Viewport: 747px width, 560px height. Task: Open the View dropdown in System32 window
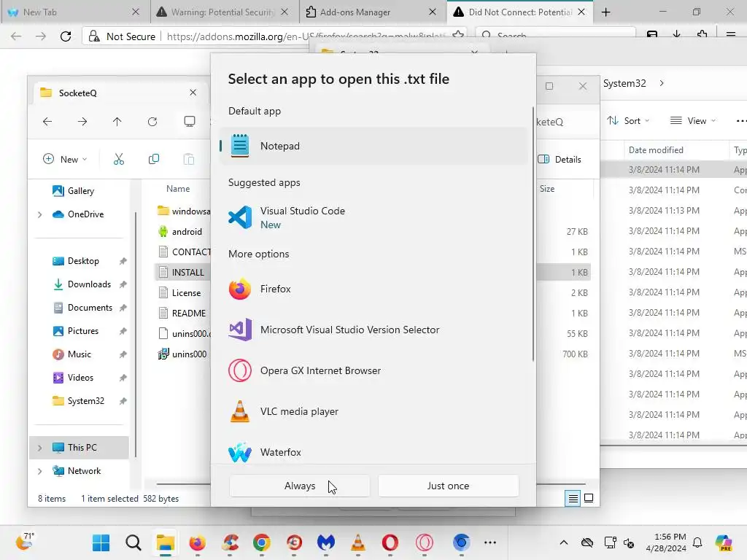pos(692,121)
